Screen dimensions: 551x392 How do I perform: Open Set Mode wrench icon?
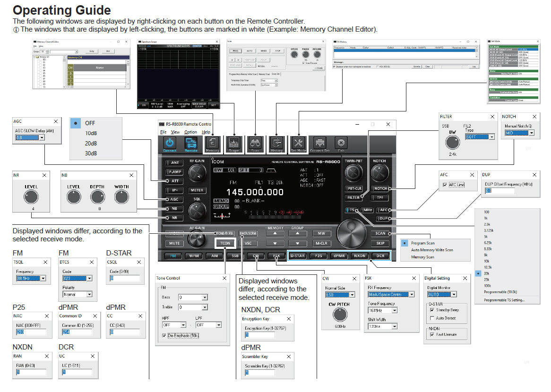[298, 144]
